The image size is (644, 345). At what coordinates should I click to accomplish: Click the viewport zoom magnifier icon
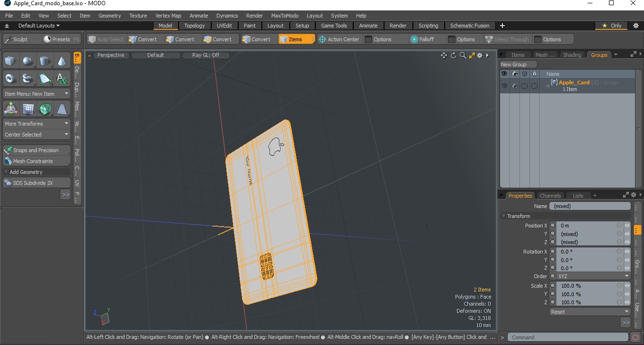coord(463,55)
